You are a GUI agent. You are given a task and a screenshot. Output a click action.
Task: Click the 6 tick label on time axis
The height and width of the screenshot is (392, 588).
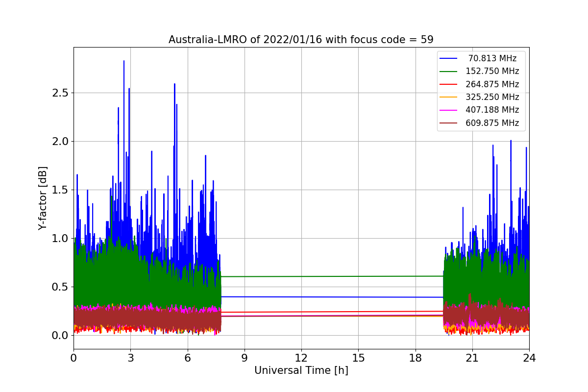[x=188, y=358]
